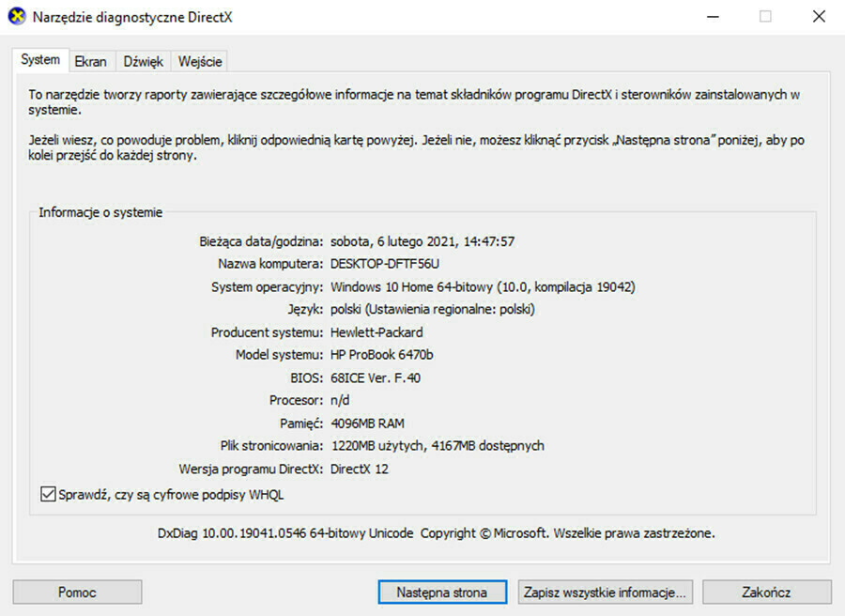Click the Model systemu label
Viewport: 845px width, 616px height.
tap(280, 355)
